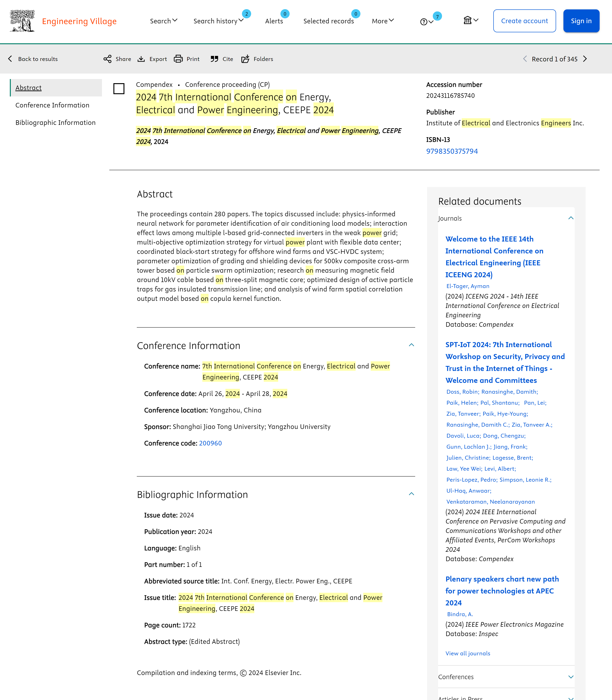Click author Davoli, Luca
The width and height of the screenshot is (612, 700).
tap(464, 436)
